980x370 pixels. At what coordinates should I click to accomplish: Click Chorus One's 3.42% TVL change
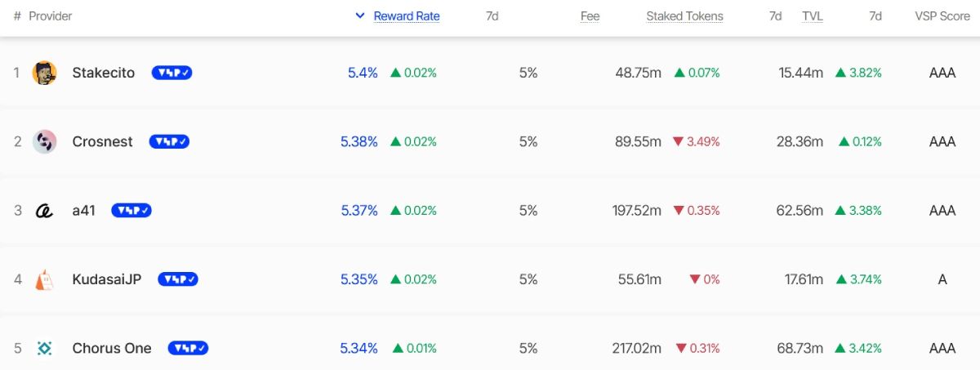(x=858, y=348)
